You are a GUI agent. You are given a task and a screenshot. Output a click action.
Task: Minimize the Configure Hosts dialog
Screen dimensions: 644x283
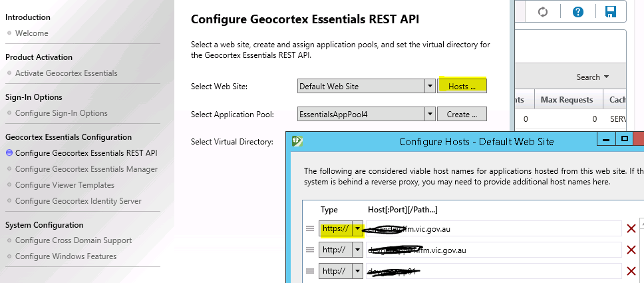[x=606, y=140]
